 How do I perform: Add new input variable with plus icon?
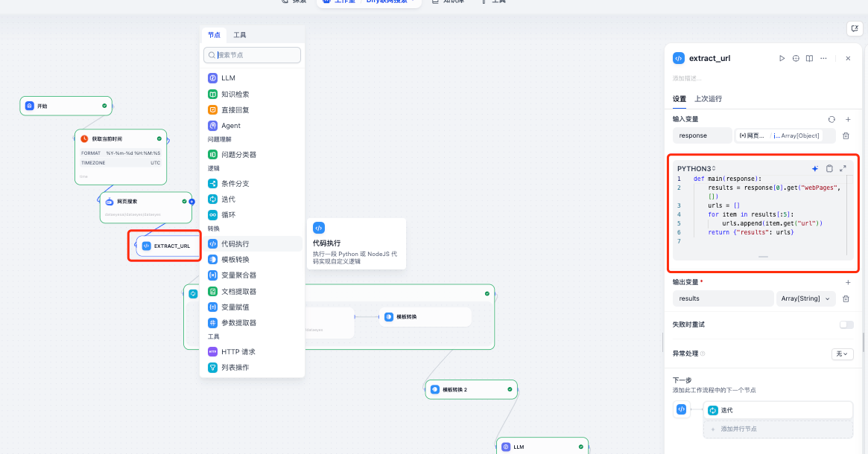coord(848,119)
